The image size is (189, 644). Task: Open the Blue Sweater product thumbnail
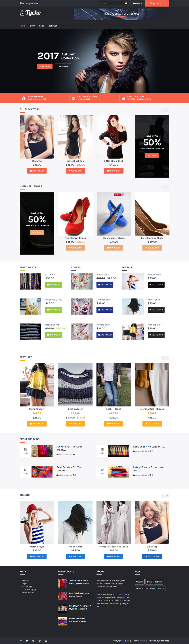point(75,385)
